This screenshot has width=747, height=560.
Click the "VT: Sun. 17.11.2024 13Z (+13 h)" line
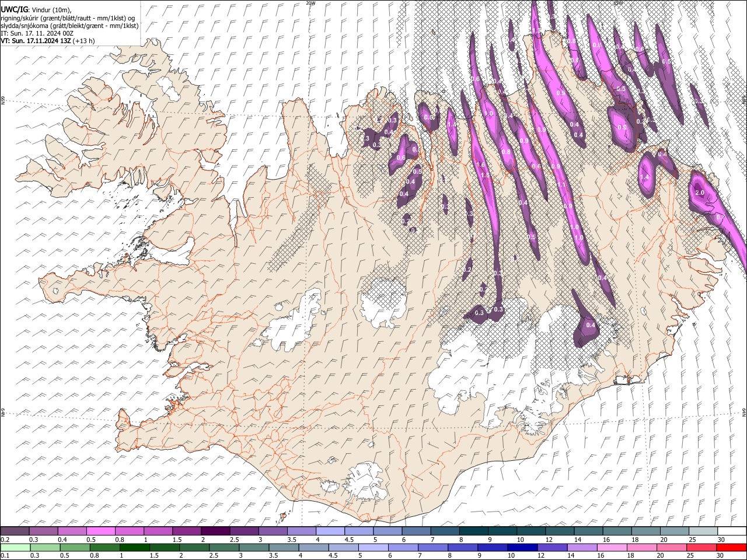48,41
